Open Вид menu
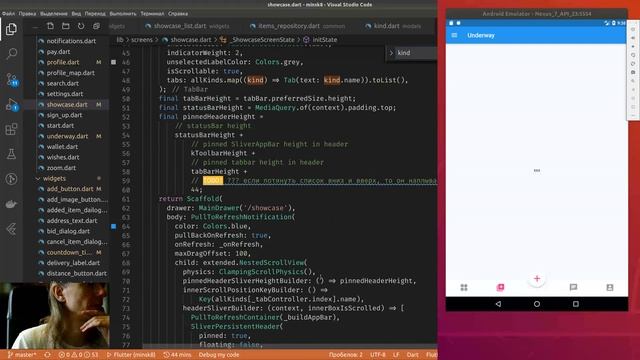640x360 pixels. [x=76, y=13]
